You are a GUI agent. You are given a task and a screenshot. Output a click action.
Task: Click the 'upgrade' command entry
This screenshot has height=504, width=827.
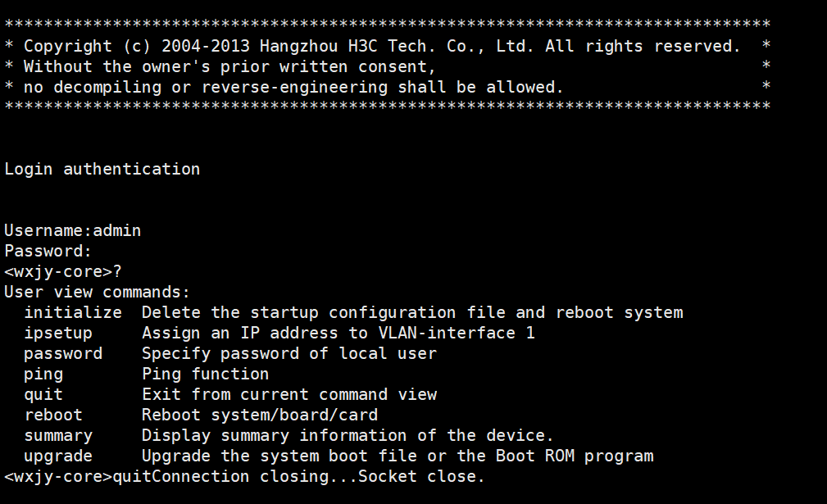[57, 456]
